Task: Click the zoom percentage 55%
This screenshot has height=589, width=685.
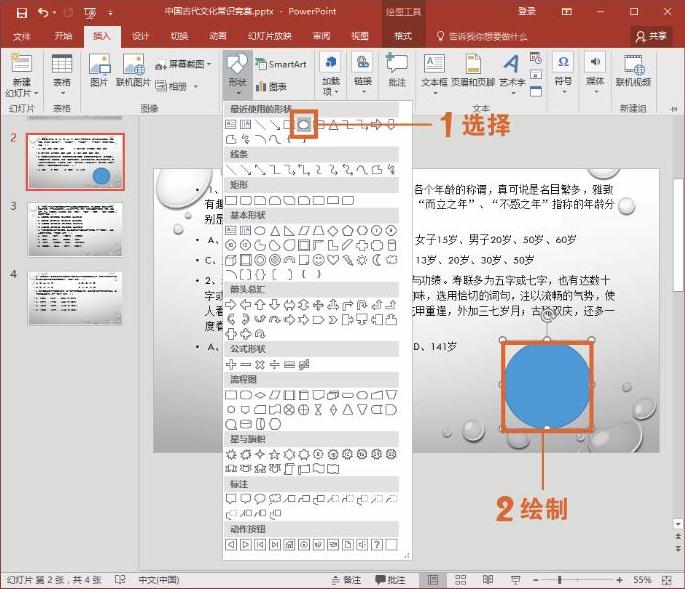Action: [642, 580]
